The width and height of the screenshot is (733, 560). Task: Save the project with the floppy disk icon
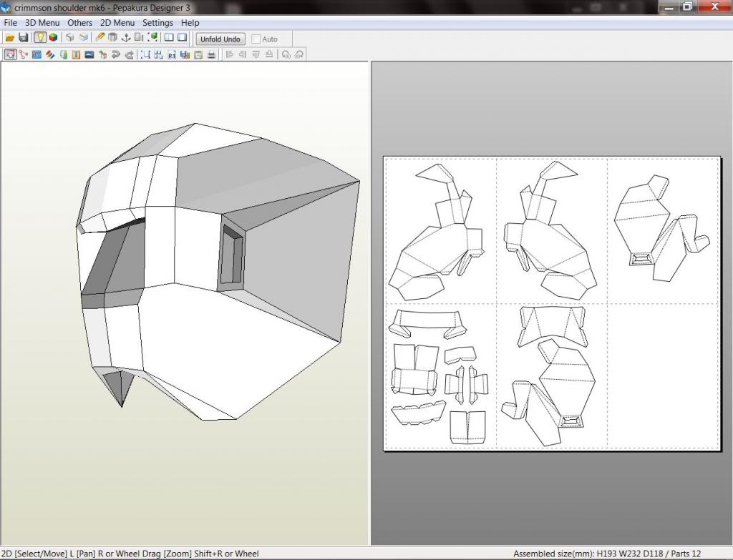(x=23, y=38)
